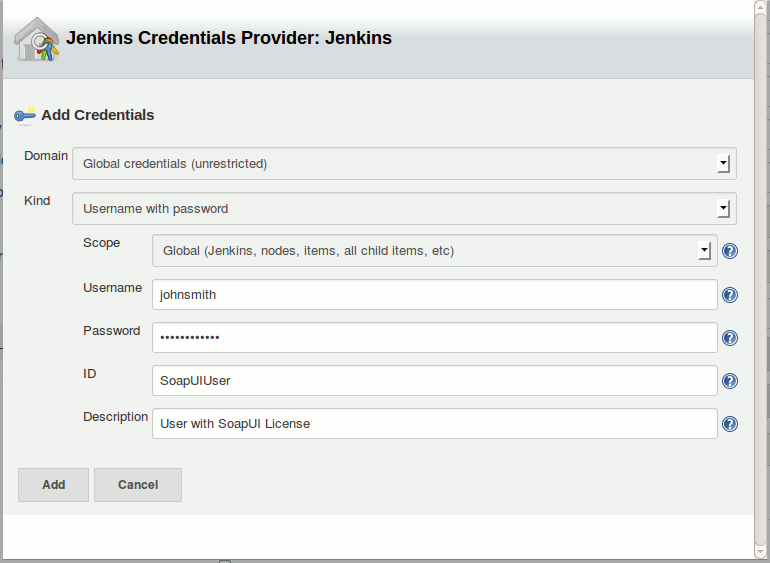This screenshot has width=770, height=563.
Task: Open help for the Scope field
Action: tap(730, 251)
